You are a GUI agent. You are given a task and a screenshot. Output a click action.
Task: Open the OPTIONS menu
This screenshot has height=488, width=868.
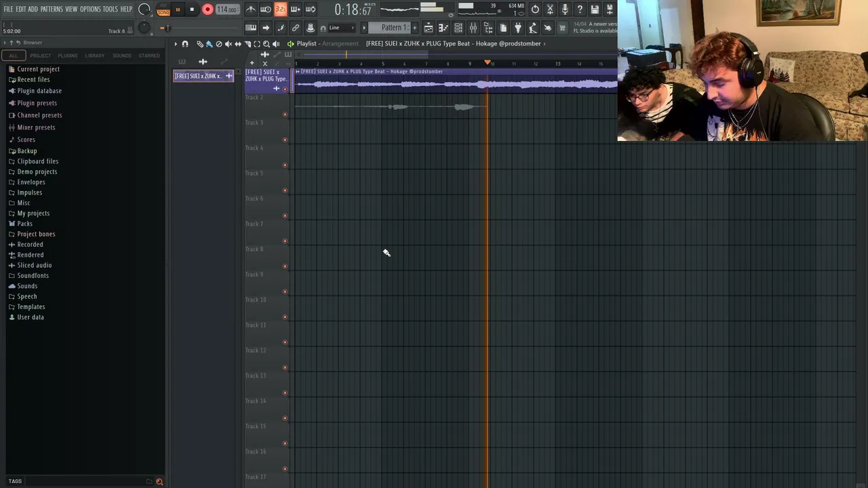pyautogui.click(x=90, y=9)
